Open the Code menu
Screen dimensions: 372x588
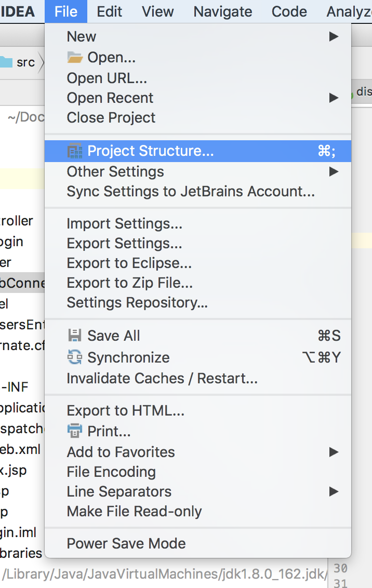click(289, 11)
